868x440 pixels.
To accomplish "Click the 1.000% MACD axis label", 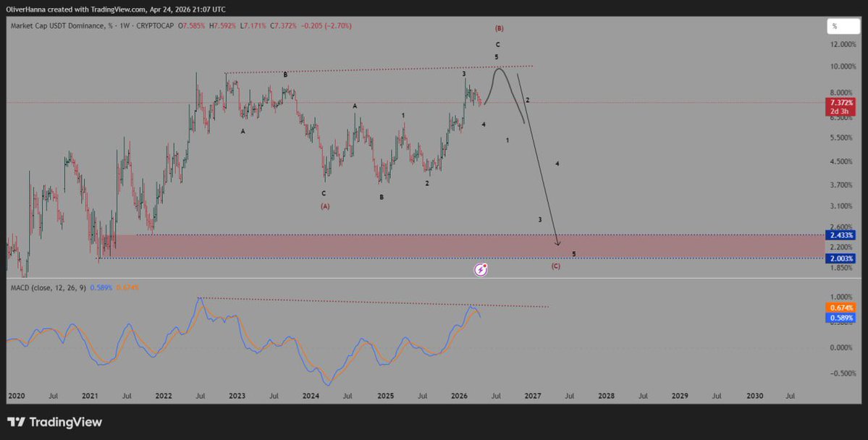I will [841, 297].
